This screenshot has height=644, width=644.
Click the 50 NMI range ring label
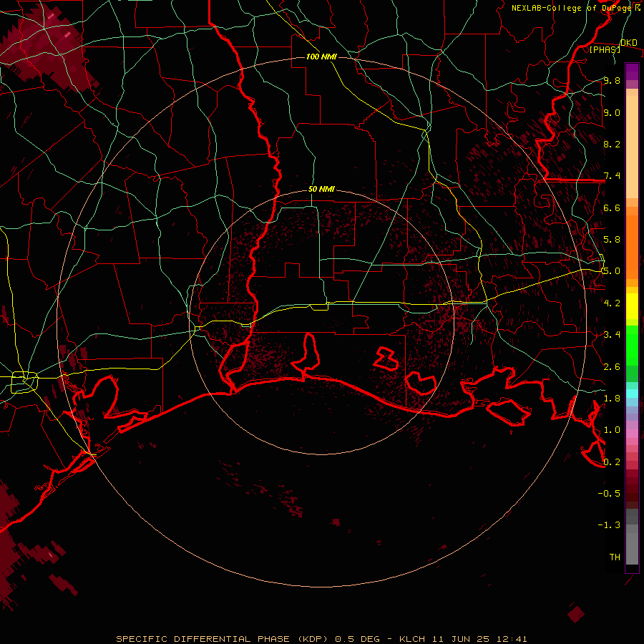[321, 189]
